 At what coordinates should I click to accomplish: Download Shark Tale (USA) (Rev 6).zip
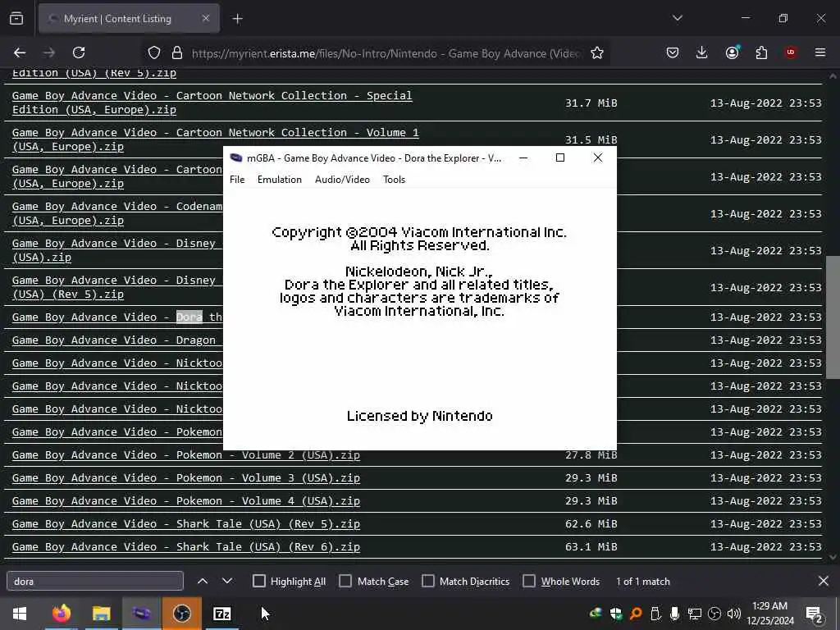[186, 547]
